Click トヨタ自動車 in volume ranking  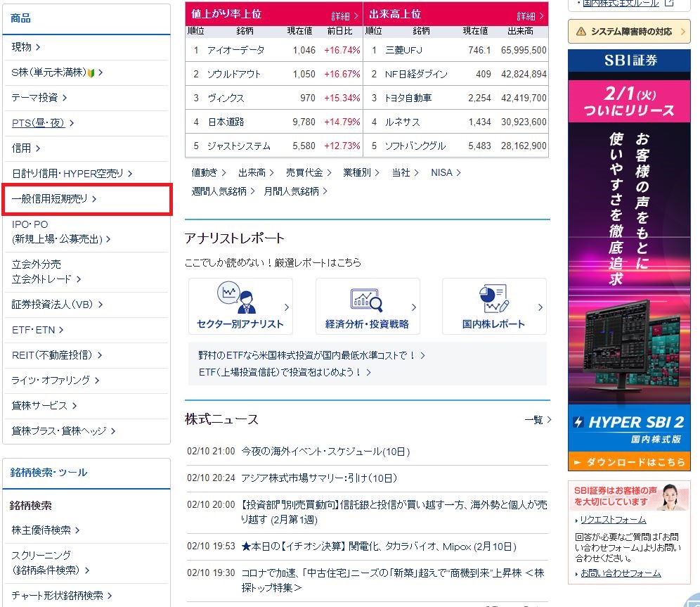(x=408, y=98)
